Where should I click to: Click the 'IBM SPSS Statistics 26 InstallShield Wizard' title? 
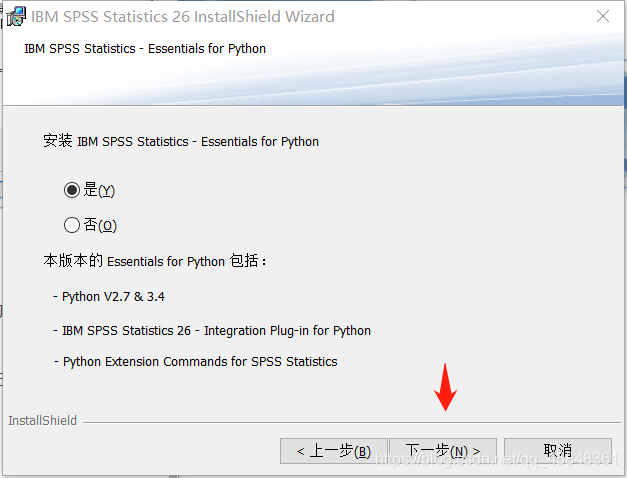182,16
